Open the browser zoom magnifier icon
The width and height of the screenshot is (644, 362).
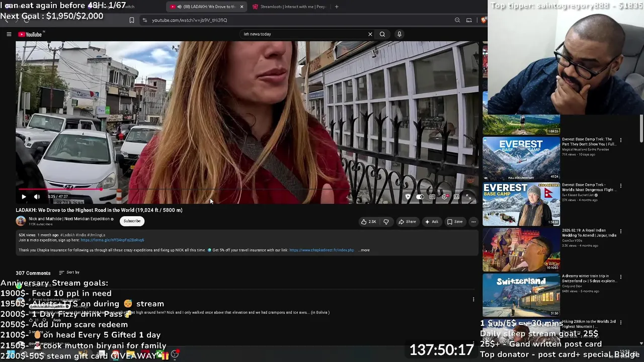click(457, 20)
